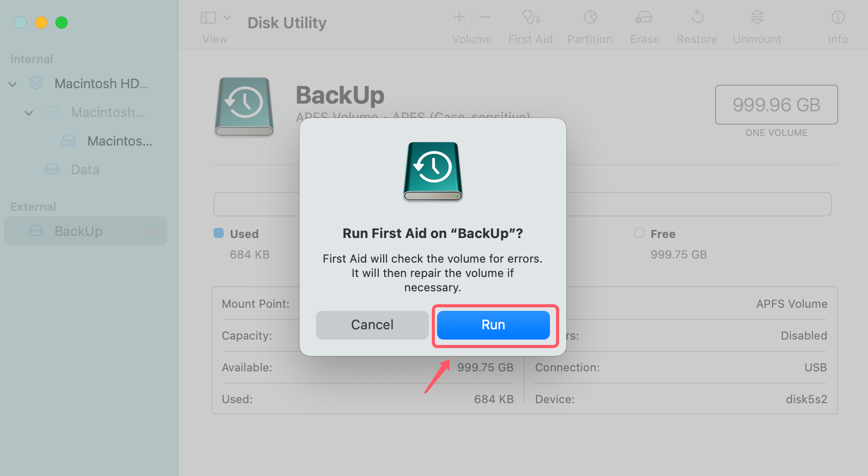The width and height of the screenshot is (868, 476).
Task: Select the Data volume in sidebar
Action: (x=84, y=169)
